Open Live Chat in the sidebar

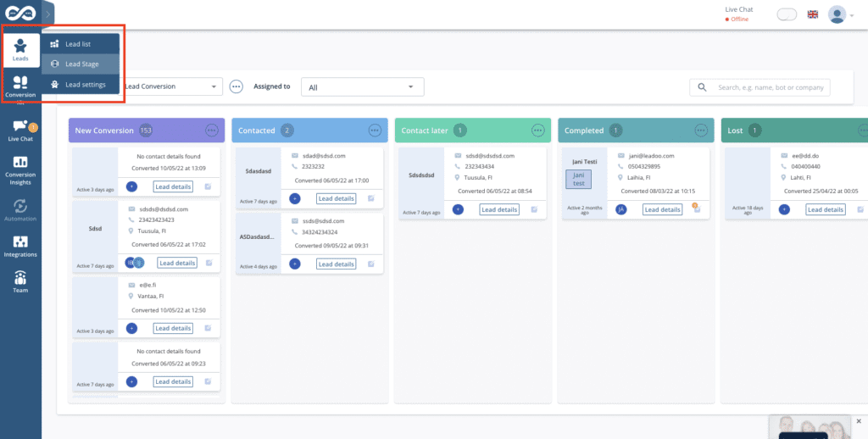[20, 130]
